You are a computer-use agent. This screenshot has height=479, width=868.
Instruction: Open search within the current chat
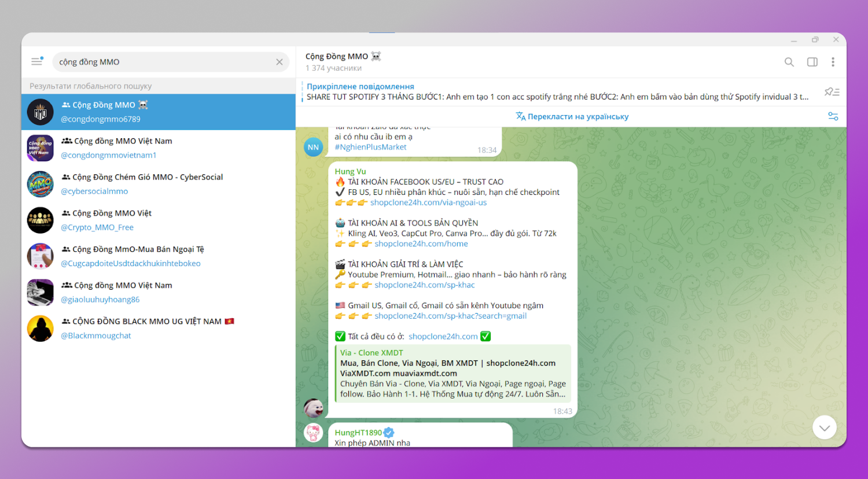789,62
